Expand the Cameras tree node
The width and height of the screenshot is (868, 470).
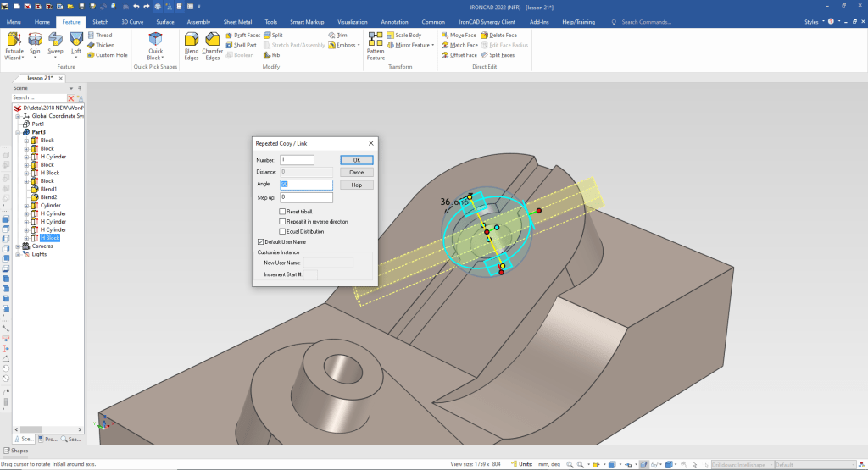18,246
